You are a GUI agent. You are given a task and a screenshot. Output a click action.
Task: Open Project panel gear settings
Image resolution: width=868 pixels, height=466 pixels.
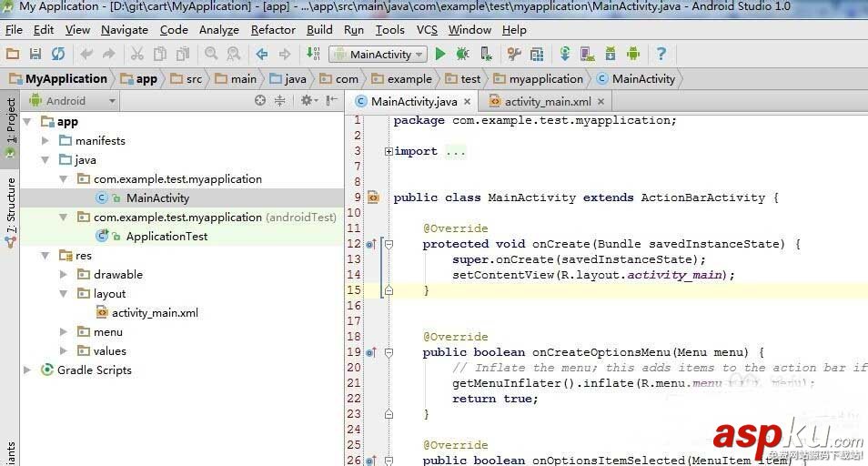tap(308, 101)
